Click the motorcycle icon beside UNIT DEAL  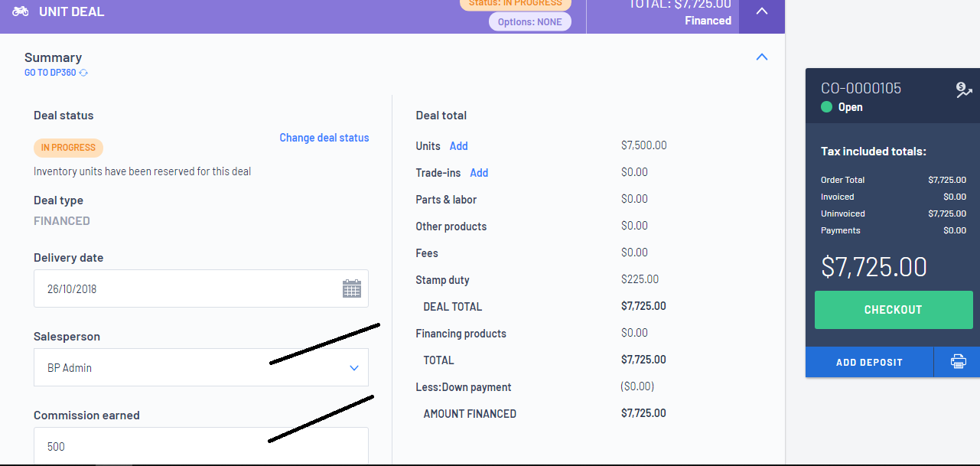coord(21,11)
